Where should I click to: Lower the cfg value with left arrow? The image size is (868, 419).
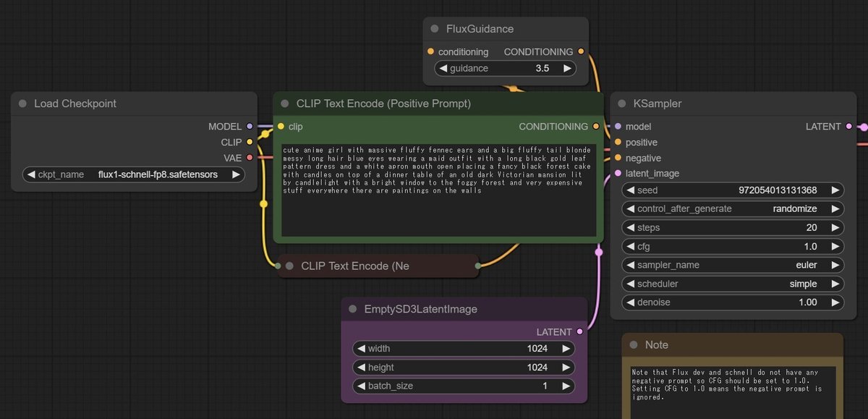630,246
